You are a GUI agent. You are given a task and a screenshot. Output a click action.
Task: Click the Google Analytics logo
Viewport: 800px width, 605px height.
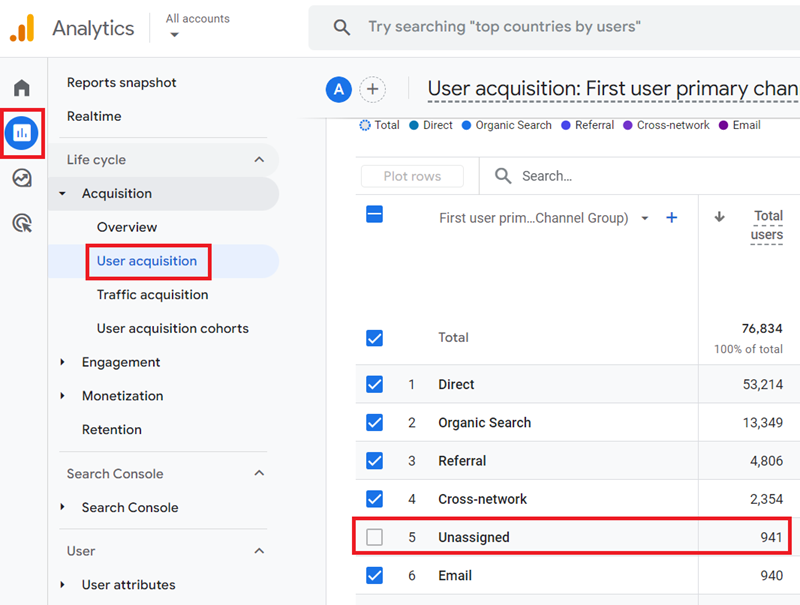[x=22, y=28]
